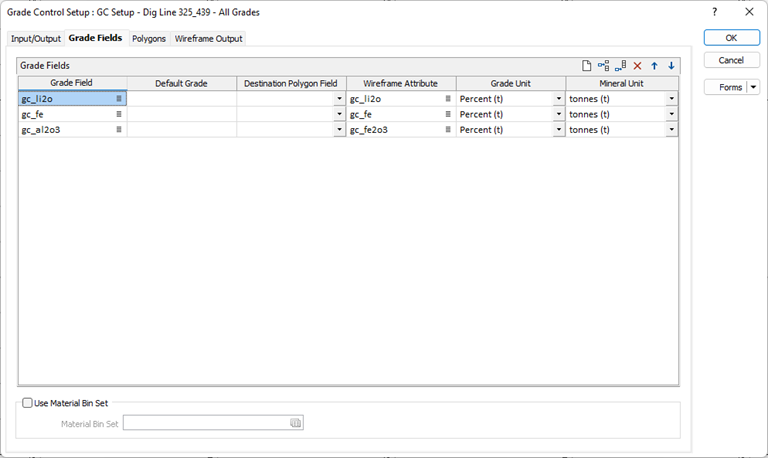Click the new blank grid list icon
768x458 pixels.
587,66
